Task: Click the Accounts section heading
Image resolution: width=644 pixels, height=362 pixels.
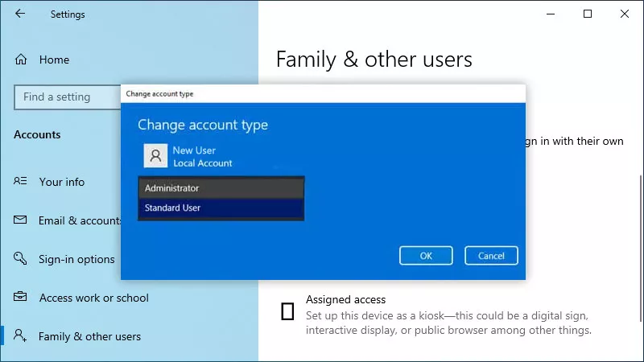Action: [37, 134]
